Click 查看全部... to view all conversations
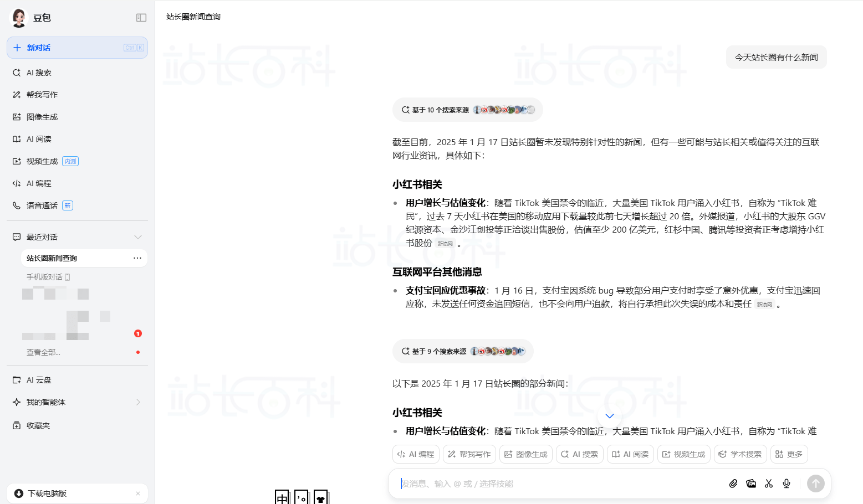The height and width of the screenshot is (504, 863). [43, 352]
